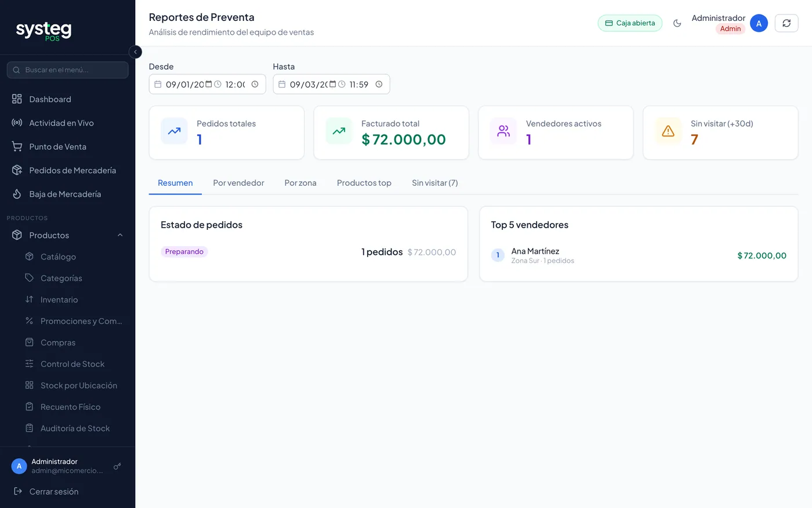Click the Desde time value 12:00
The height and width of the screenshot is (508, 812).
click(x=235, y=84)
